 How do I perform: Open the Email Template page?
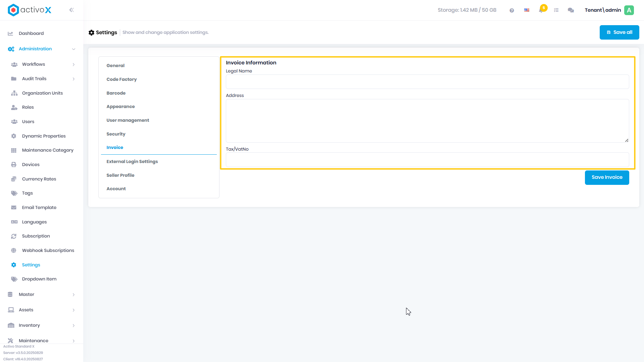(39, 208)
